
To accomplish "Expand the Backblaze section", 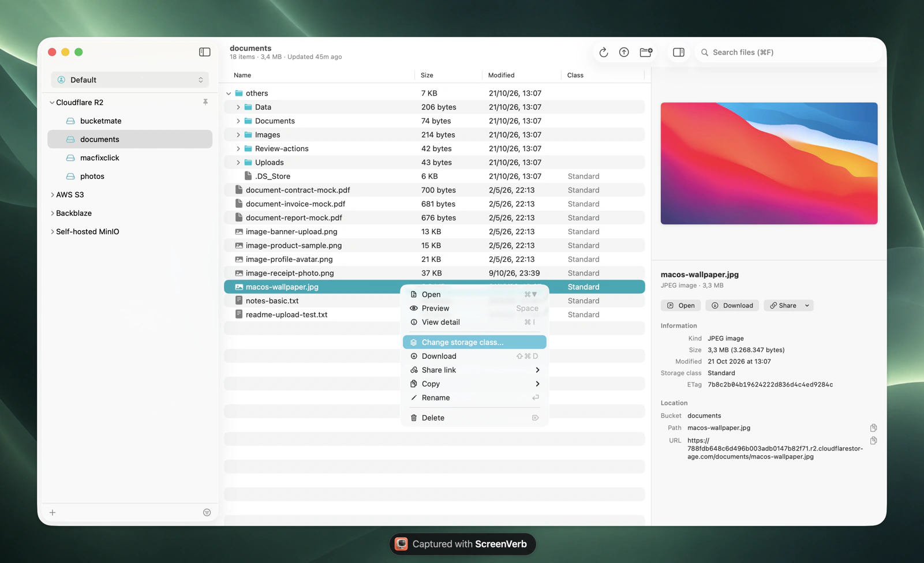I will click(52, 213).
